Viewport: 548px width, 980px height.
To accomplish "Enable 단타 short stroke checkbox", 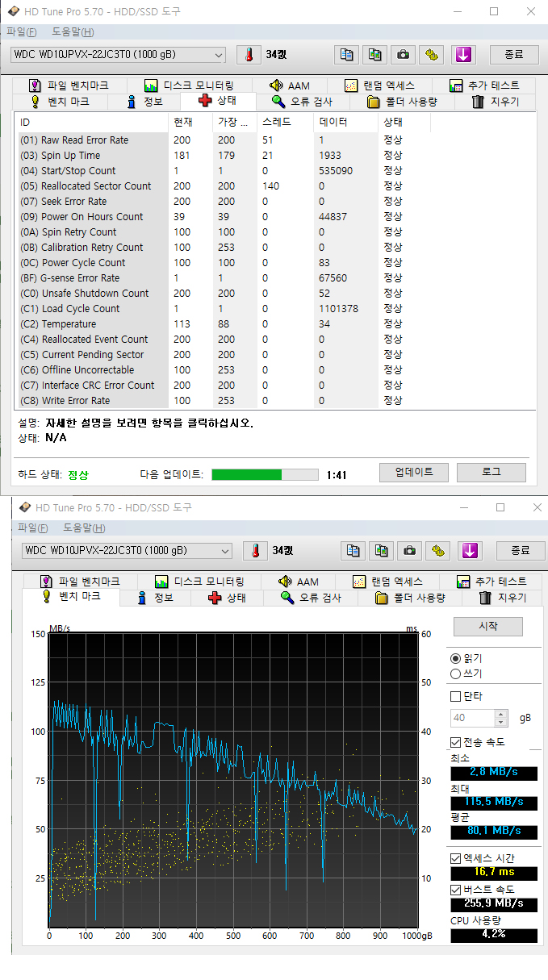I will [x=456, y=696].
